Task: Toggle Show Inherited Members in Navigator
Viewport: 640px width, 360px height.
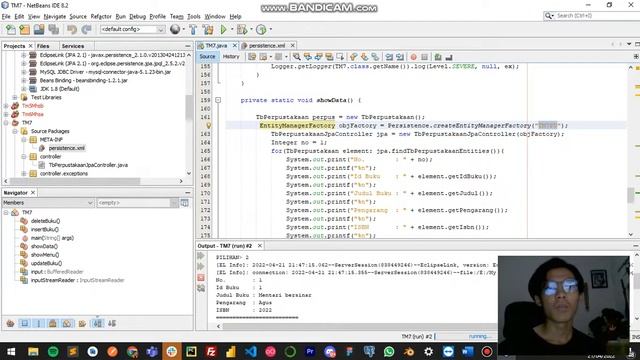Action: (x=11, y=324)
